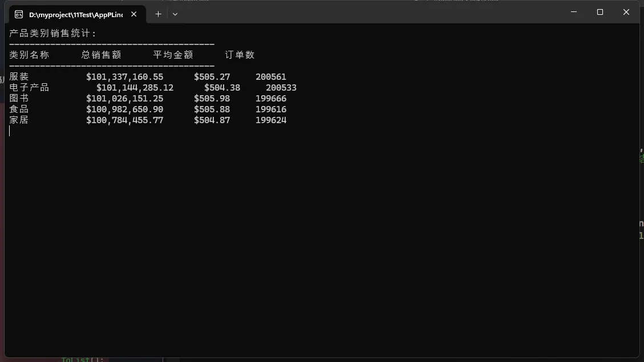Open a new tab with the plus button

click(x=158, y=14)
